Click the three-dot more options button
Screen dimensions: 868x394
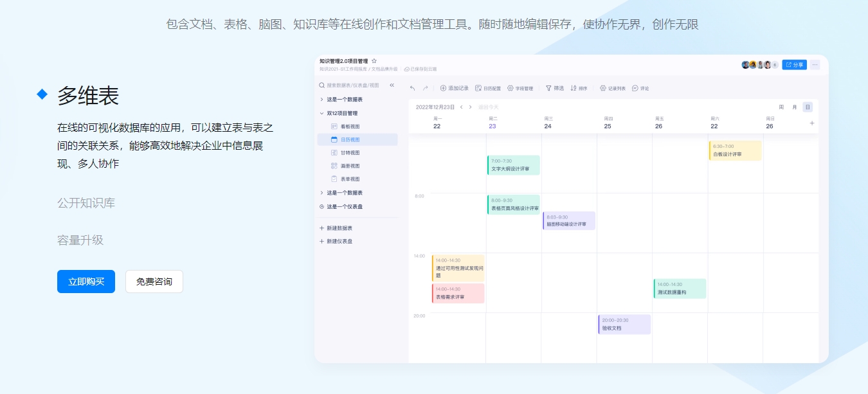815,65
